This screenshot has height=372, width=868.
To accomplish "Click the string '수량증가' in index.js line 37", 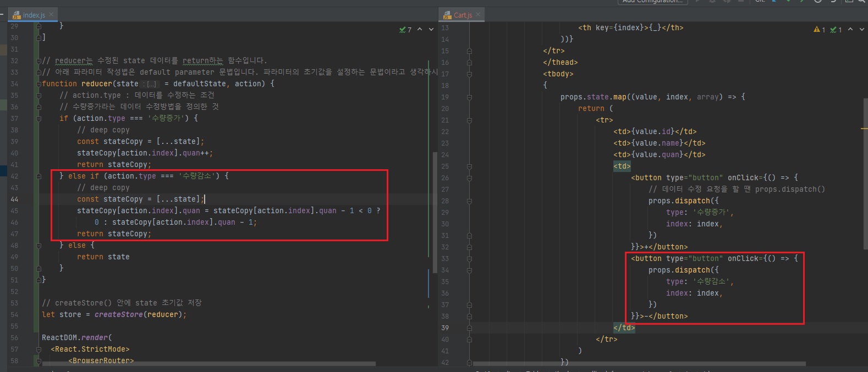I will (168, 119).
